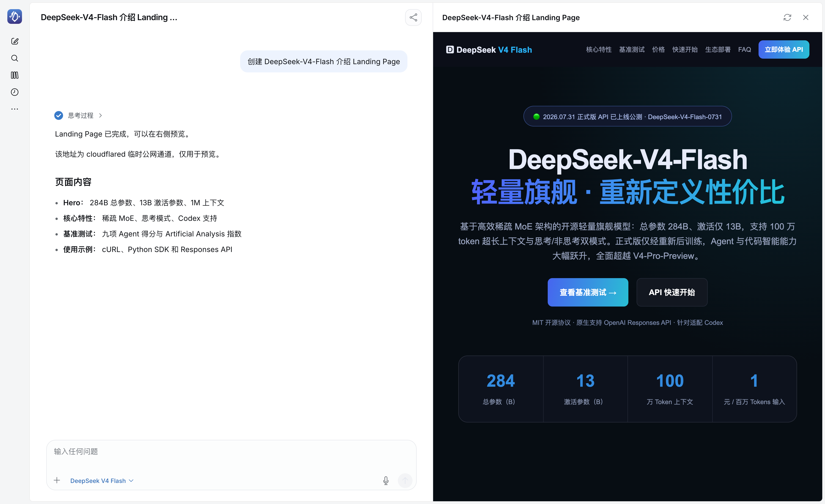Go to 生态部署 in the preview nav
This screenshot has width=825, height=504.
coord(718,49)
